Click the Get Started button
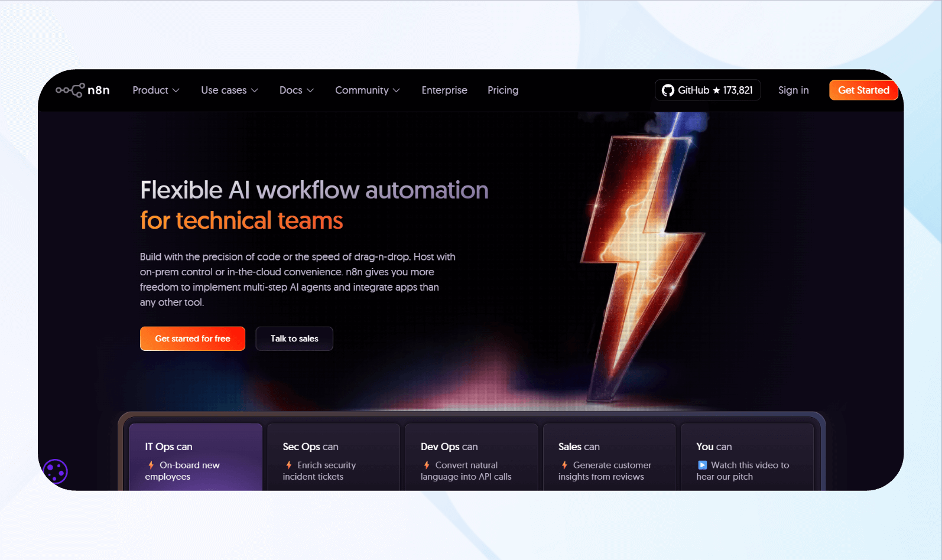Image resolution: width=942 pixels, height=560 pixels. pos(863,90)
